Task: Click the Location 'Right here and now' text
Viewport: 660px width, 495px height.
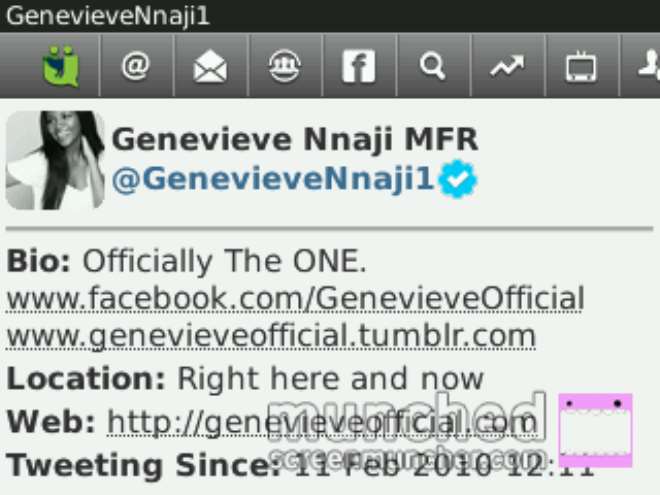Action: [x=330, y=378]
